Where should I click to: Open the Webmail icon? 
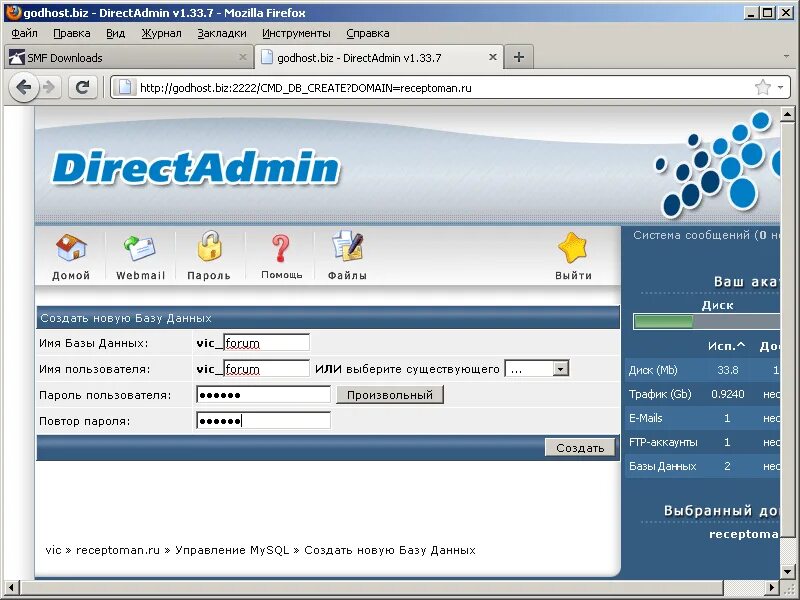(140, 248)
